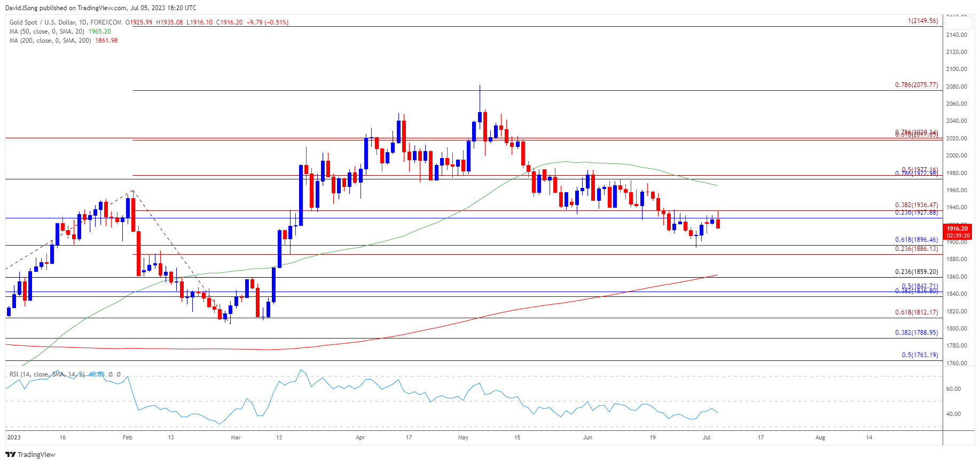Select the Aug label on the time axis

[x=820, y=437]
